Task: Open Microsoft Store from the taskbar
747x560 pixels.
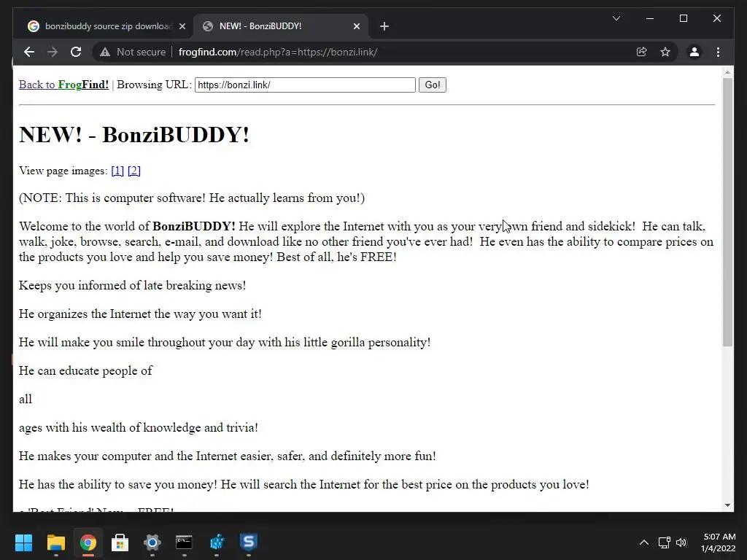Action: 120,542
